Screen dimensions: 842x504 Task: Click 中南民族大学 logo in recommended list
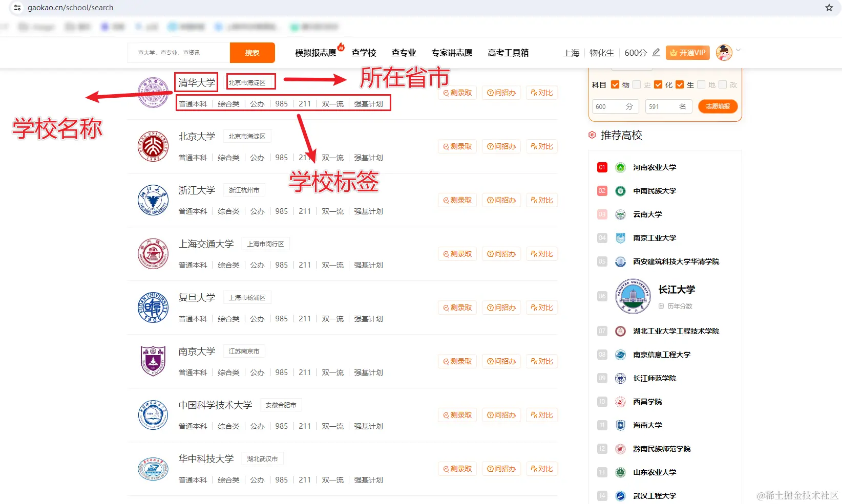point(620,191)
